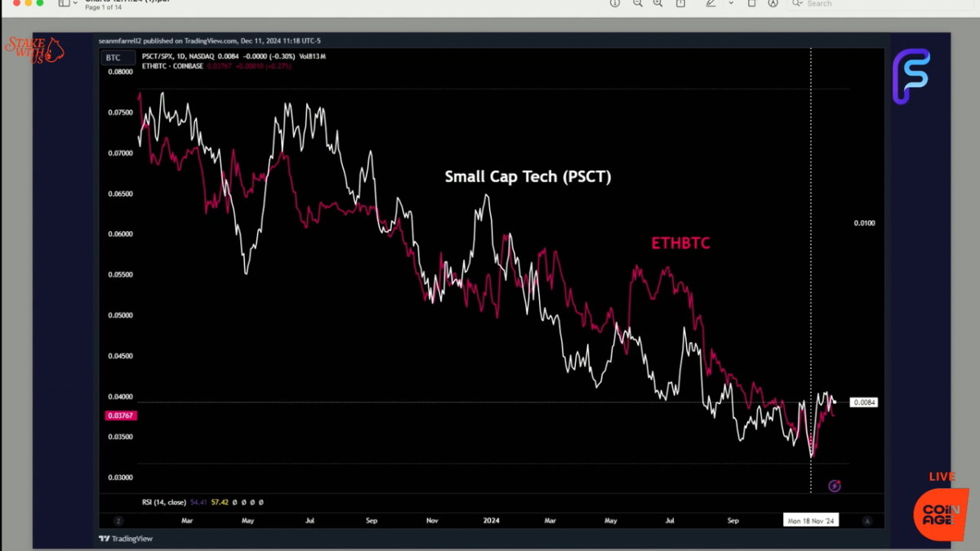Zoom out with the minus magnifier icon
The image size is (980, 551).
coord(637,3)
